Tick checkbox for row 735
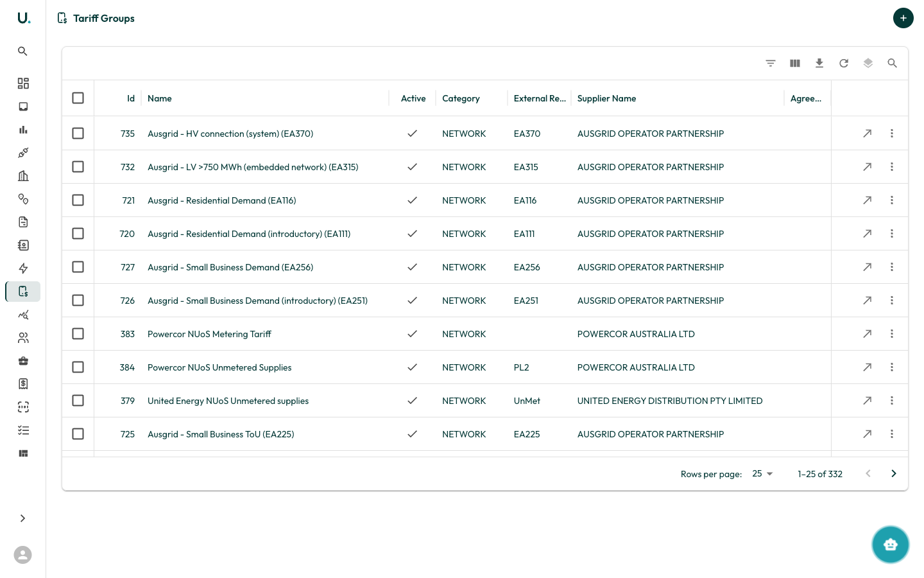The height and width of the screenshot is (578, 924). click(78, 134)
